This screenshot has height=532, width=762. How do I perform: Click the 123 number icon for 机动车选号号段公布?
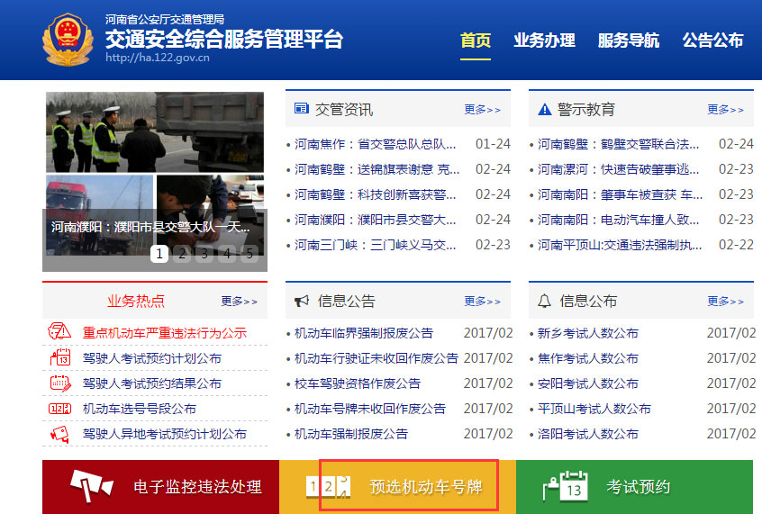point(58,408)
